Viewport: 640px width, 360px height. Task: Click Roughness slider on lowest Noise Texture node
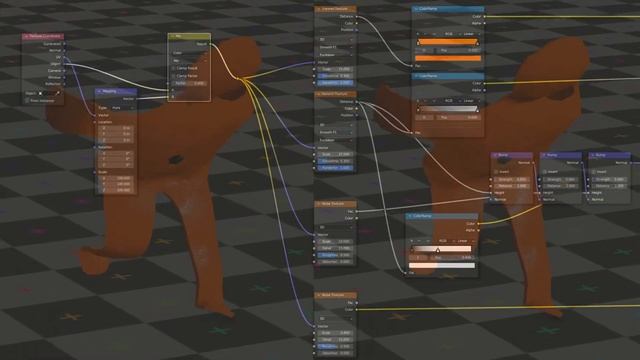pyautogui.click(x=336, y=346)
